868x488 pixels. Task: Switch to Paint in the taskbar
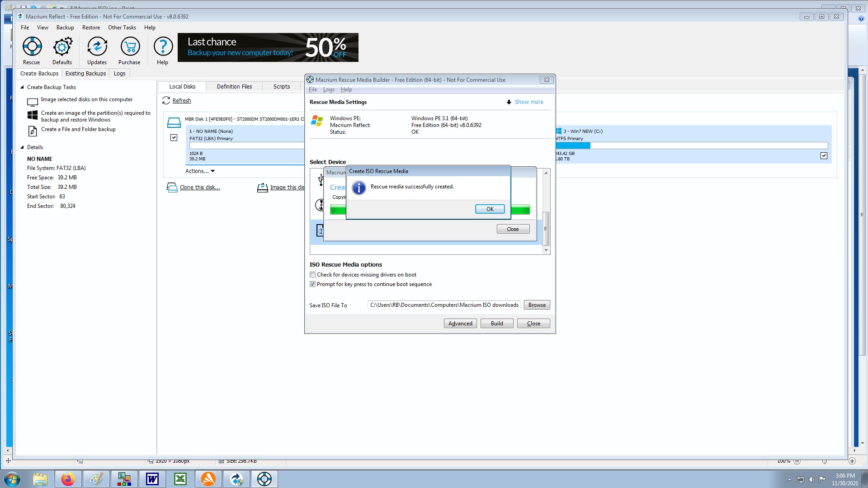[x=96, y=479]
